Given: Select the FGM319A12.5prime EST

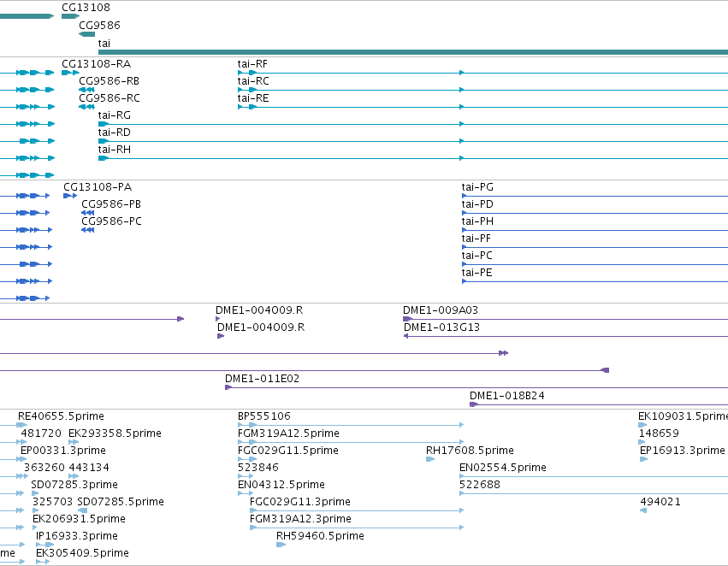Looking at the screenshot, I should [x=288, y=433].
